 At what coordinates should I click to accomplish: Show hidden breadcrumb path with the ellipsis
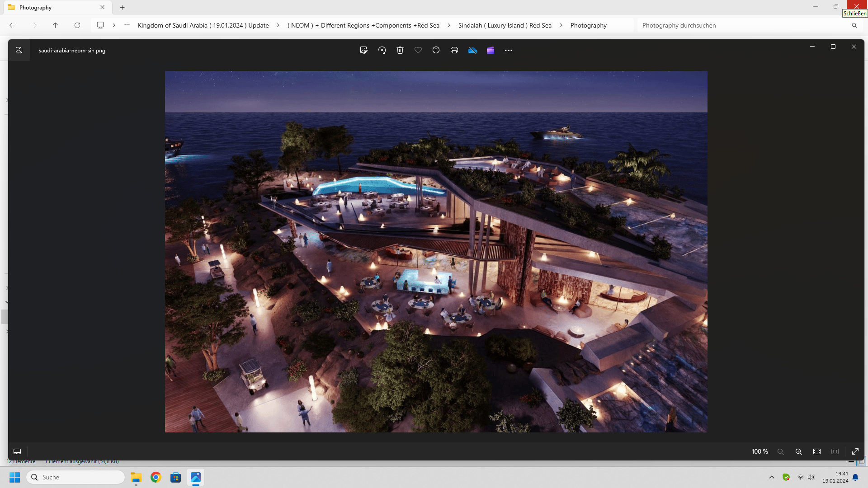[127, 25]
